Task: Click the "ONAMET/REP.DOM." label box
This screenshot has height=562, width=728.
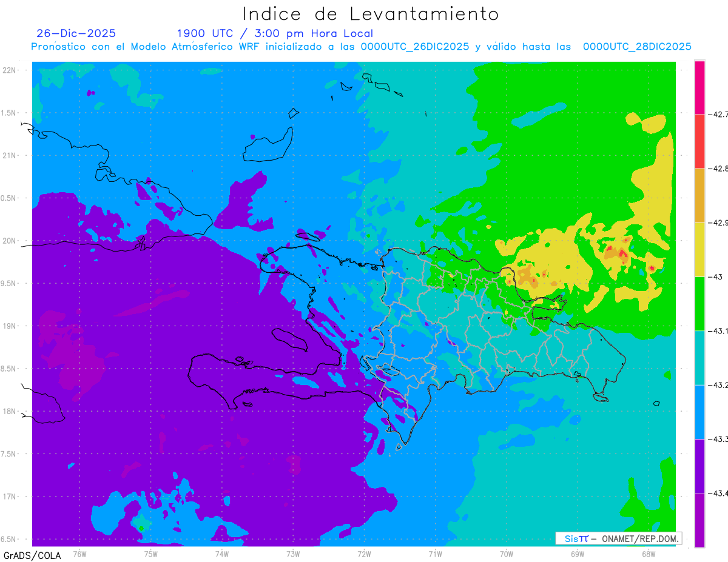Action: 618,538
